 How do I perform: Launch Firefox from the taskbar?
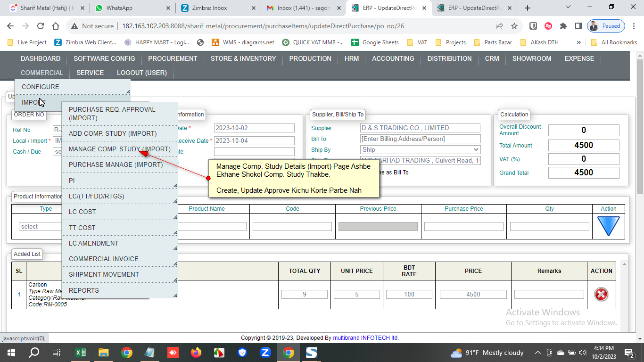[x=196, y=353]
